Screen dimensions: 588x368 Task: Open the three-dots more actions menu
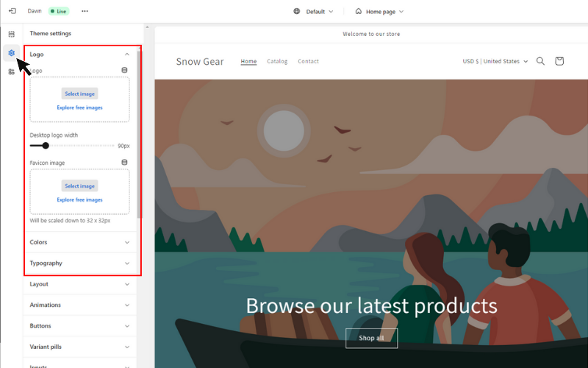pyautogui.click(x=85, y=11)
